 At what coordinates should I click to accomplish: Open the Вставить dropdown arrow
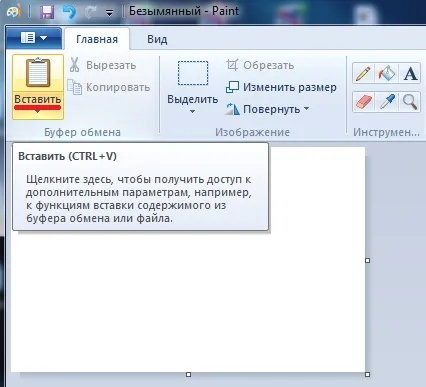click(38, 112)
